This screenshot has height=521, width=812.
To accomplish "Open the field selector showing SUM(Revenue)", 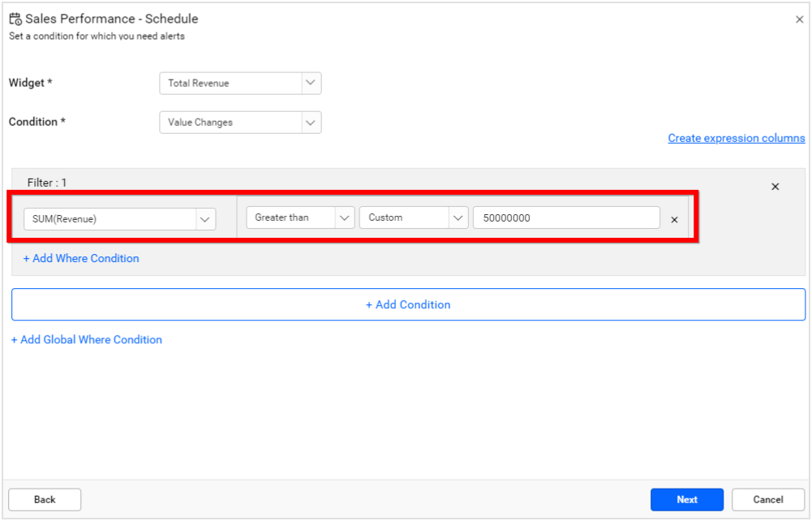I will tap(114, 218).
